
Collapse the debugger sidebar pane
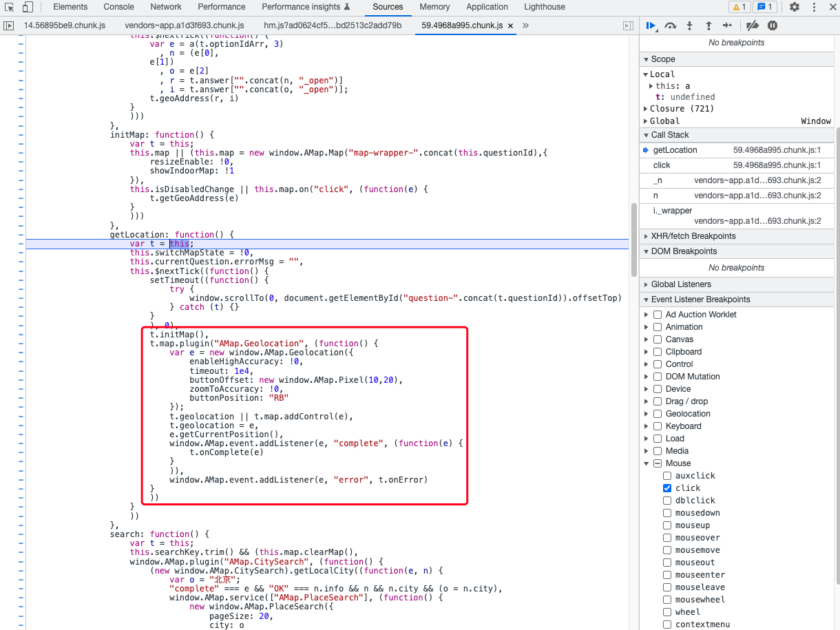pos(628,25)
